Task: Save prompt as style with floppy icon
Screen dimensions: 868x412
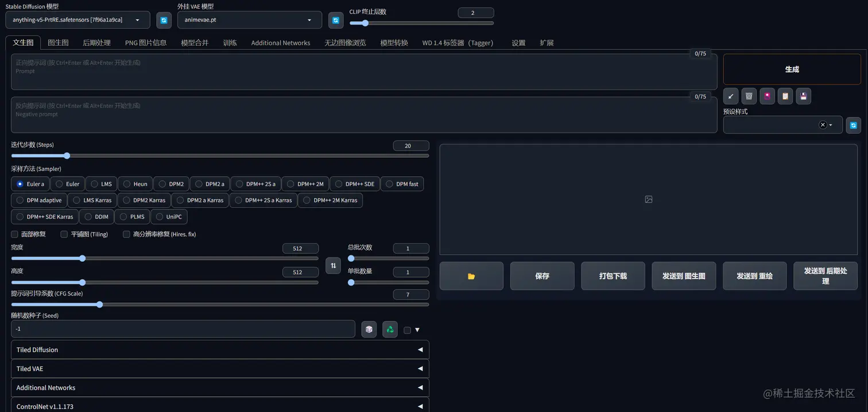Action: pyautogui.click(x=804, y=96)
